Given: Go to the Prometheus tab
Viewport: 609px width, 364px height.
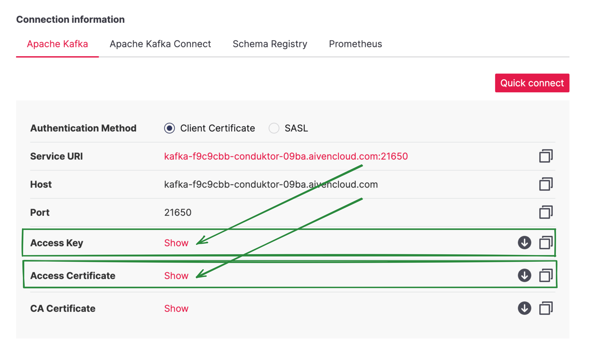Looking at the screenshot, I should (355, 44).
